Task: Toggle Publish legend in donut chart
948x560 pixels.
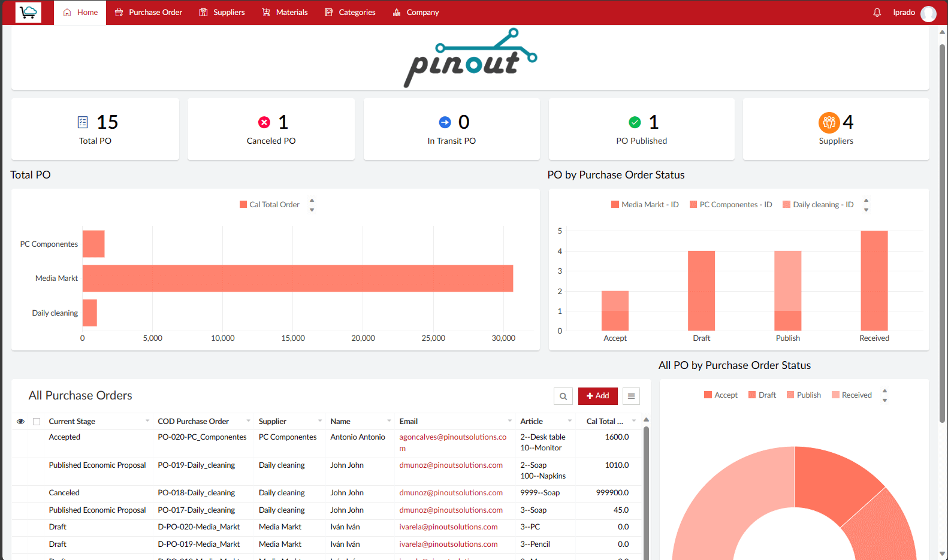Action: pos(804,395)
